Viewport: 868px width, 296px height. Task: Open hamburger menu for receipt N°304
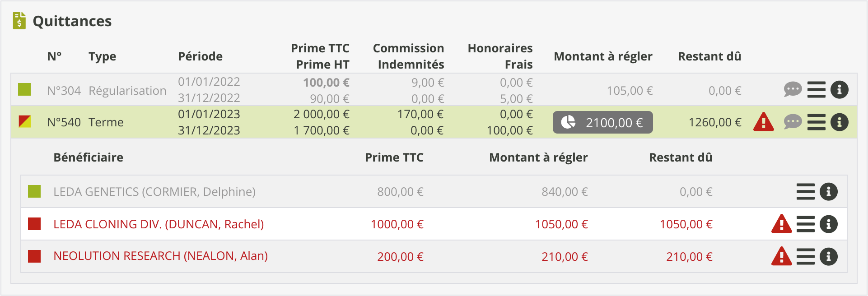pos(816,89)
